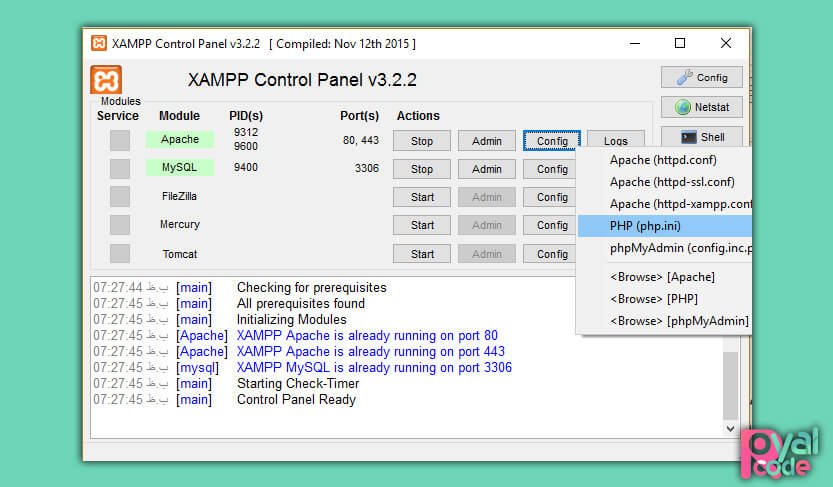Click Apache ports value 80, 443
The height and width of the screenshot is (487, 833).
(x=361, y=140)
